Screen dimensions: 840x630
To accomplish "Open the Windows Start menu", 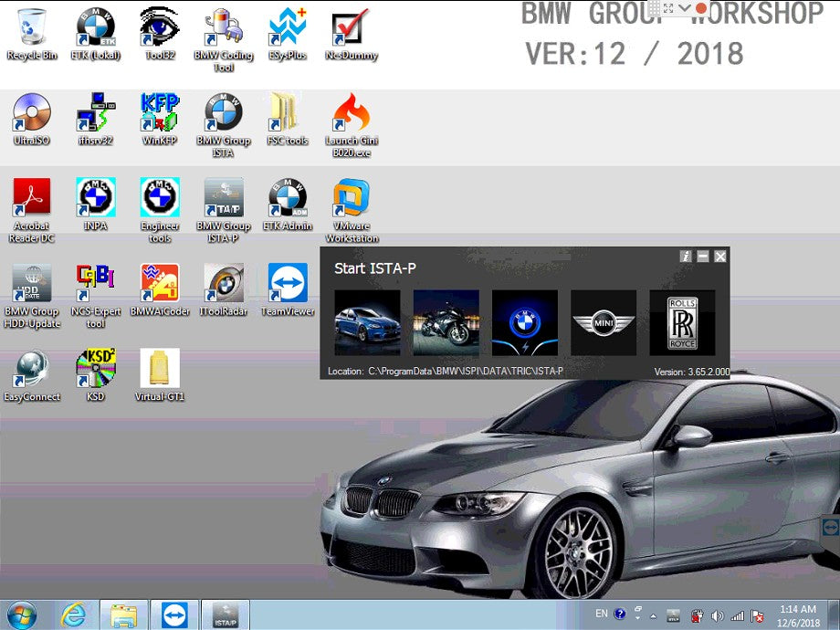I will [x=22, y=614].
